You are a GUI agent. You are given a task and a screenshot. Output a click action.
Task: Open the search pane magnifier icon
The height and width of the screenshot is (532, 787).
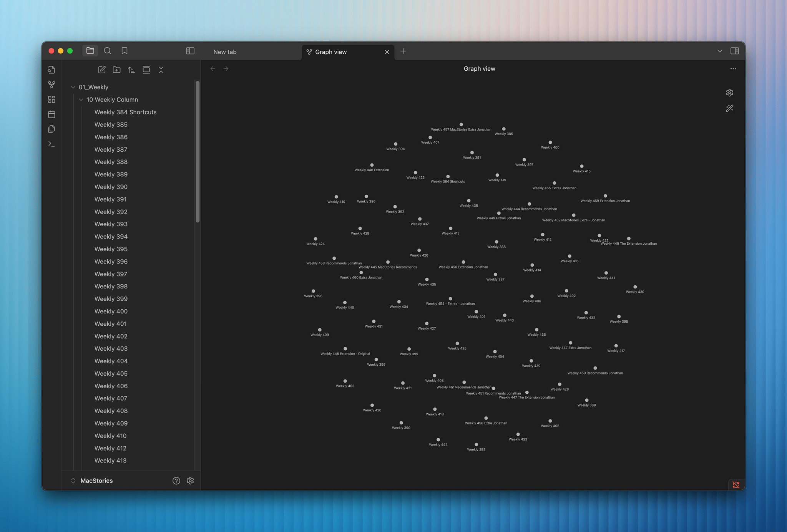click(108, 51)
